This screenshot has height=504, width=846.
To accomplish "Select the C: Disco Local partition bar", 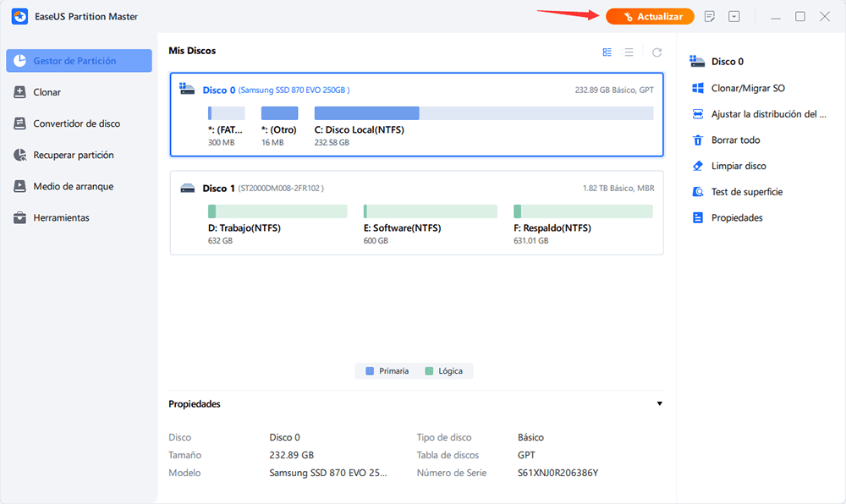I will (x=483, y=113).
